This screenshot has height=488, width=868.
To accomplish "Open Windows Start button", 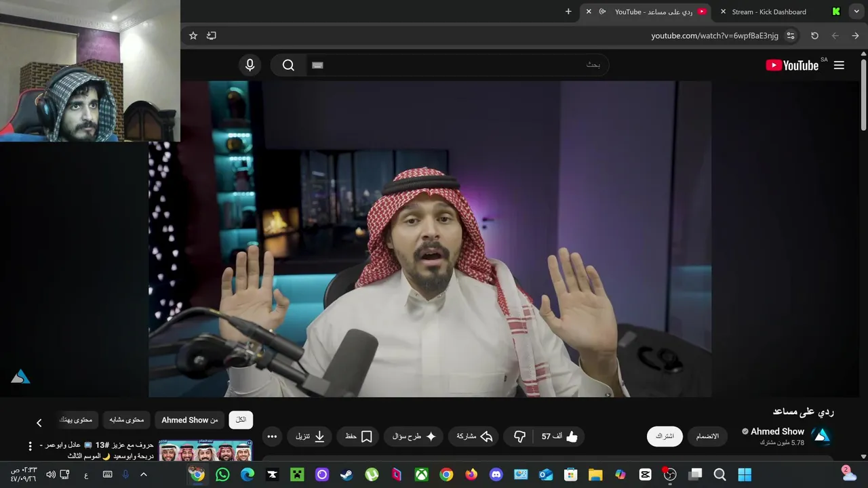I will 745,474.
